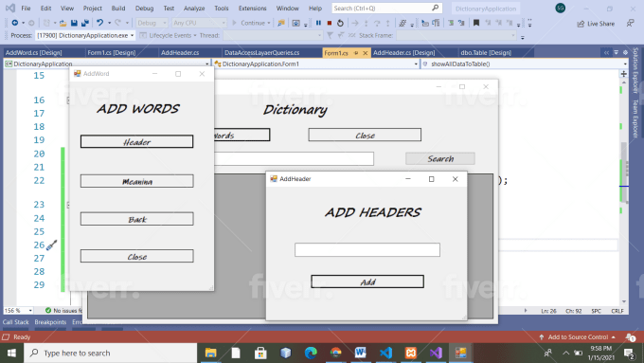The height and width of the screenshot is (363, 644).
Task: Click the Stop Debugging red square icon
Action: 329,23
